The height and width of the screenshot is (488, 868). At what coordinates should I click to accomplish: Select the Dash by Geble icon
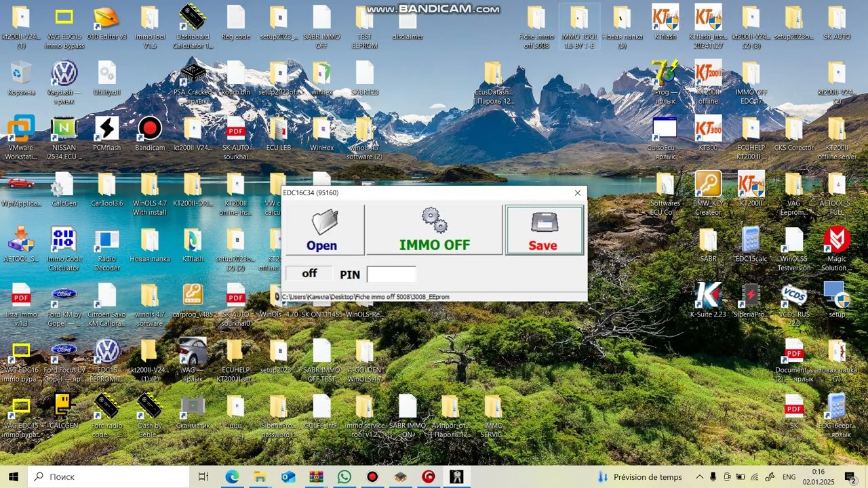tap(150, 416)
